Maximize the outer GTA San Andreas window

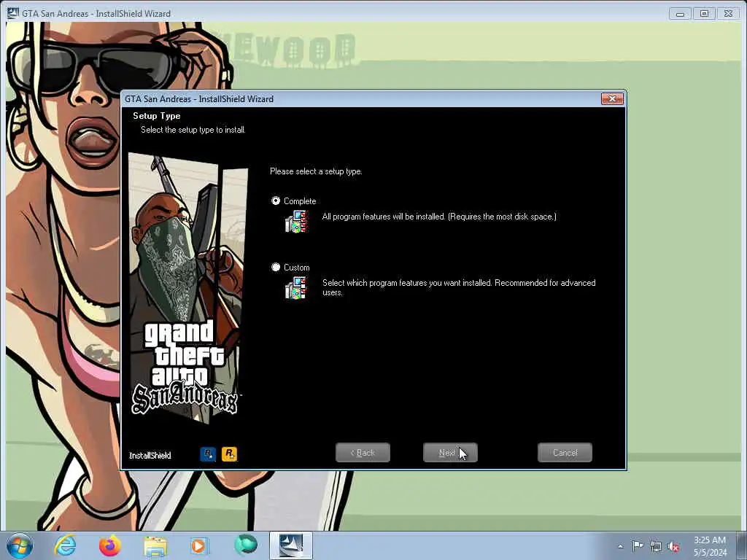[x=704, y=14]
